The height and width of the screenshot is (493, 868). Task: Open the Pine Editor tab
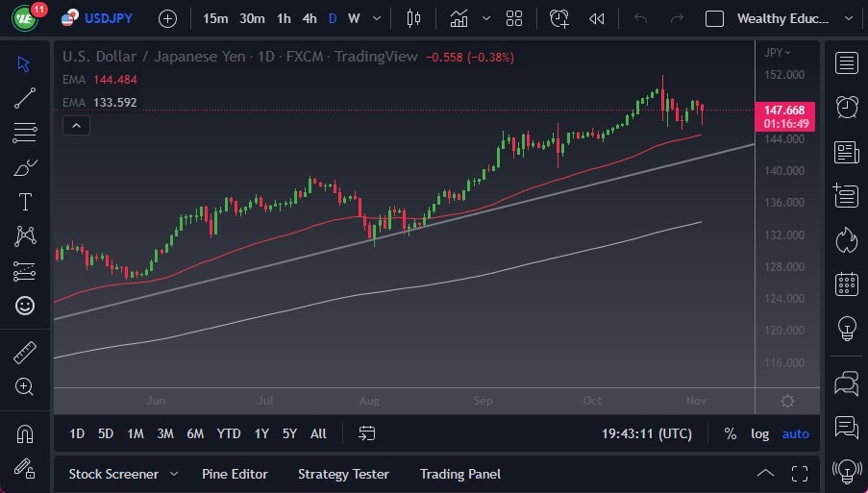pos(235,474)
